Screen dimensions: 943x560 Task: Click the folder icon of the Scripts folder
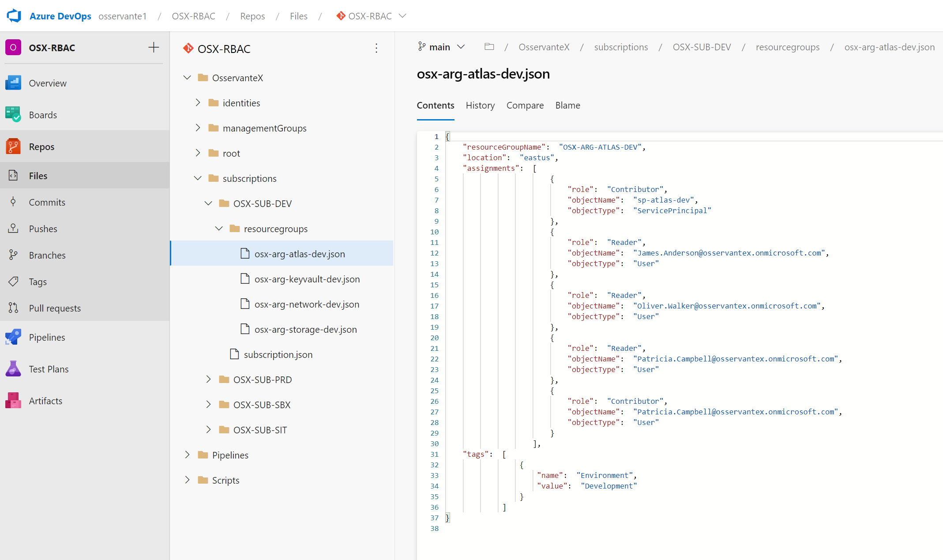[203, 480]
